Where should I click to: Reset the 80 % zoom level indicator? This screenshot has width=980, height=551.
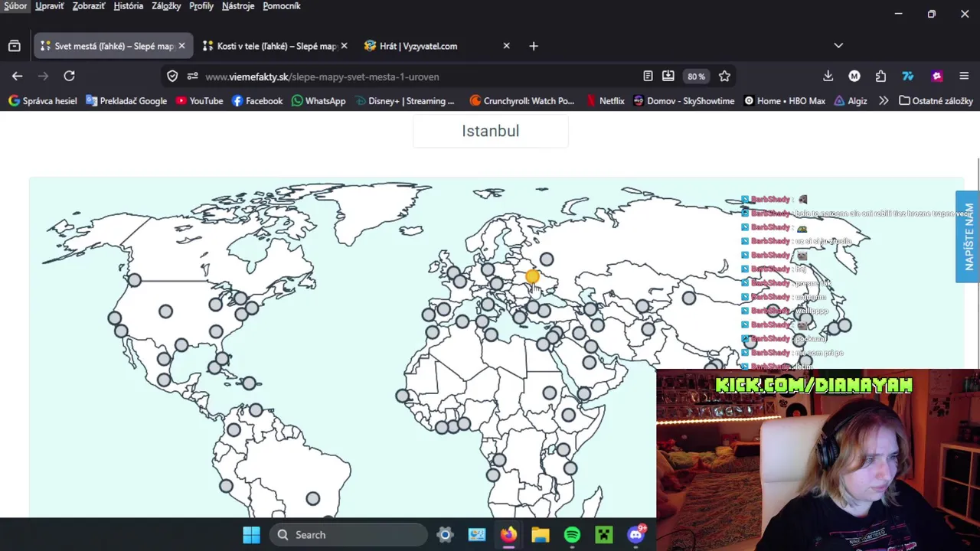pyautogui.click(x=696, y=77)
